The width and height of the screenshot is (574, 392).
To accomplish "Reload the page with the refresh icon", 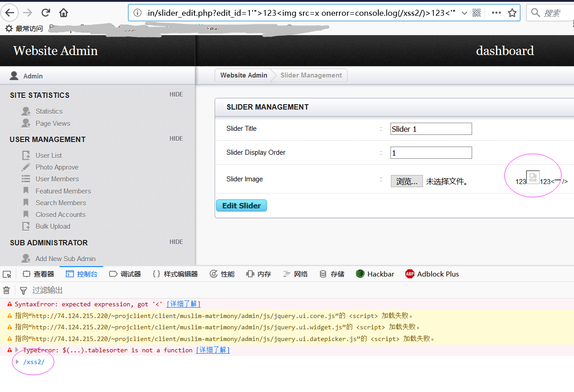I will 46,13.
